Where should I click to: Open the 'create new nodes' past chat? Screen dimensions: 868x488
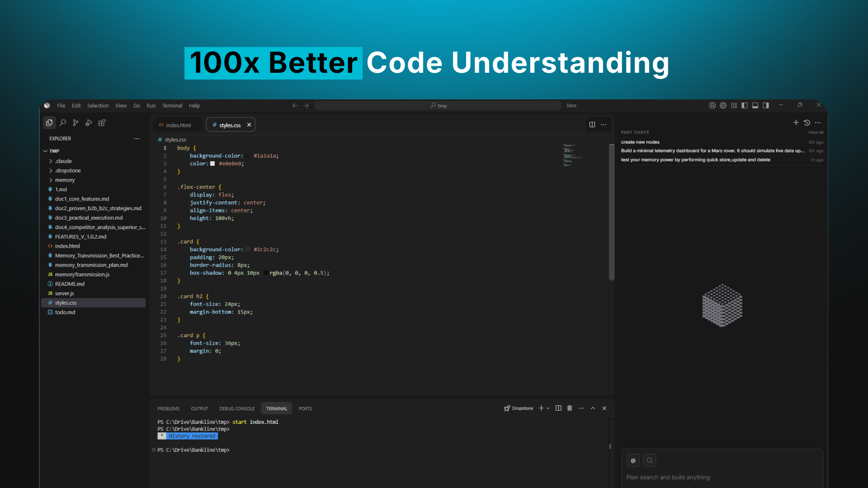pos(640,142)
